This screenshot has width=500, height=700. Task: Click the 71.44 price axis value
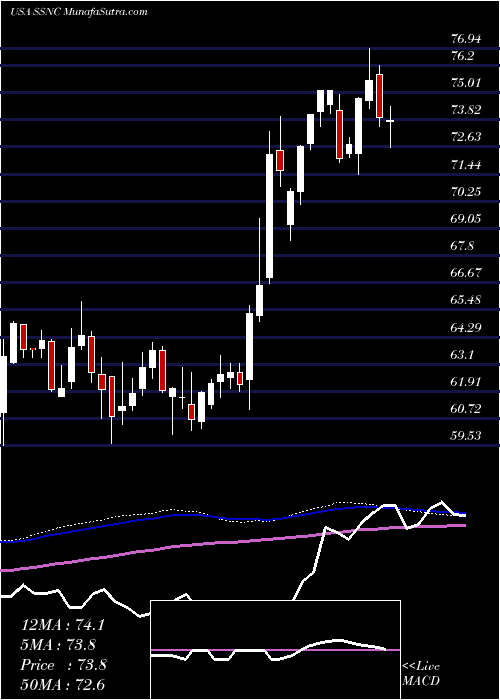(466, 165)
